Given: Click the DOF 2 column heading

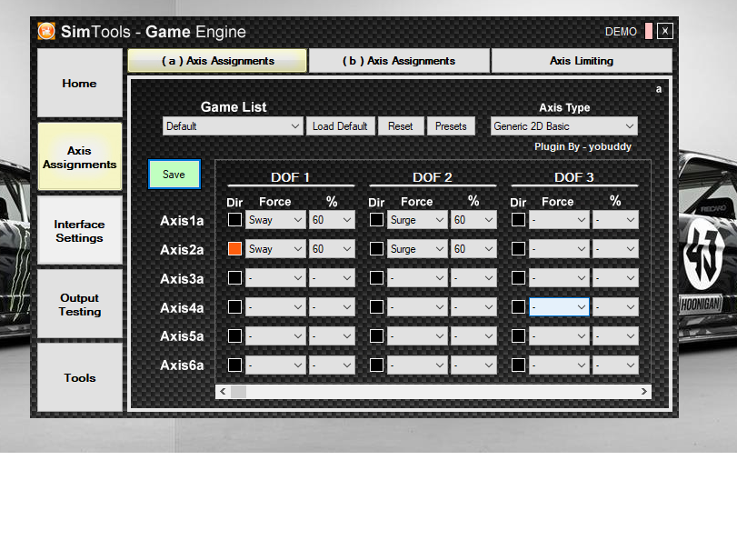Looking at the screenshot, I should click(432, 177).
